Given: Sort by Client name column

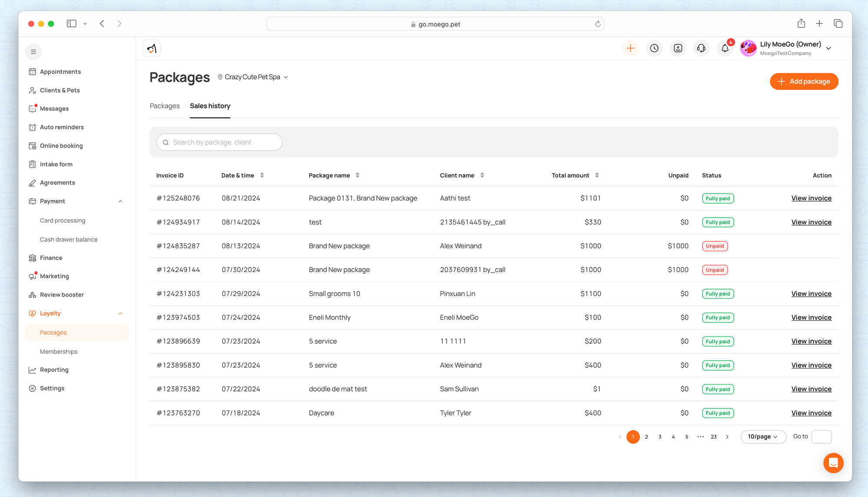Looking at the screenshot, I should pyautogui.click(x=482, y=175).
